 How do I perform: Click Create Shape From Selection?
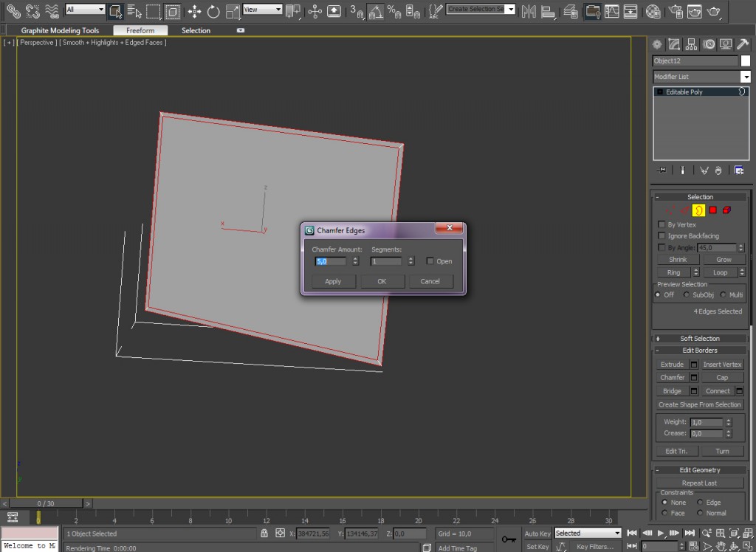click(x=700, y=404)
